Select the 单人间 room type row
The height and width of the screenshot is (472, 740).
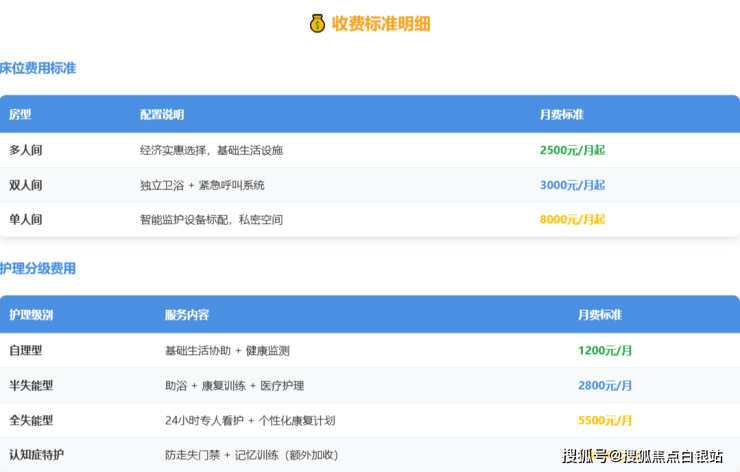[x=26, y=219]
